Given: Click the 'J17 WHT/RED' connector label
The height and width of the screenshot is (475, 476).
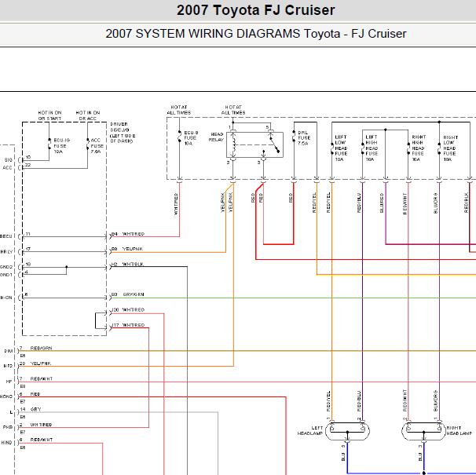Looking at the screenshot, I should point(128,325).
